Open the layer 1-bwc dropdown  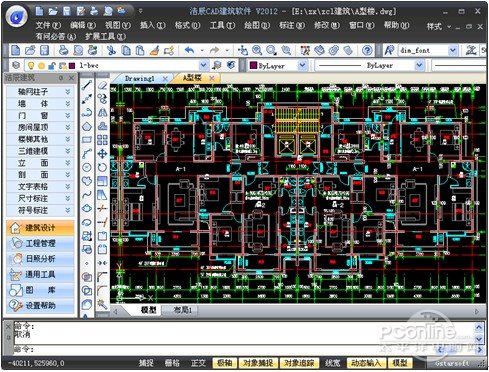tap(204, 65)
